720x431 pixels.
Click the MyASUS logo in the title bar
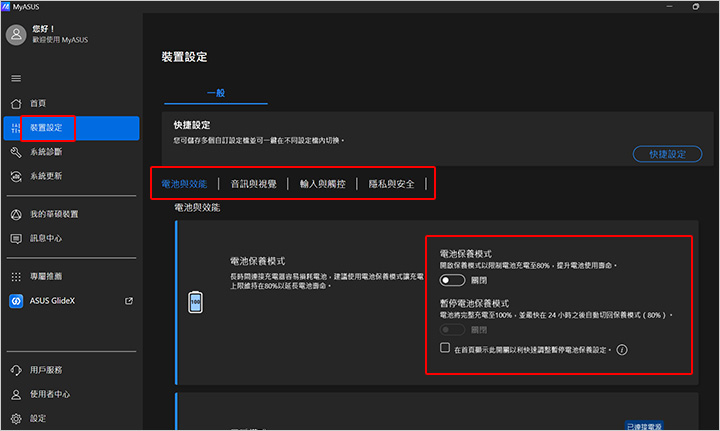pyautogui.click(x=6, y=6)
